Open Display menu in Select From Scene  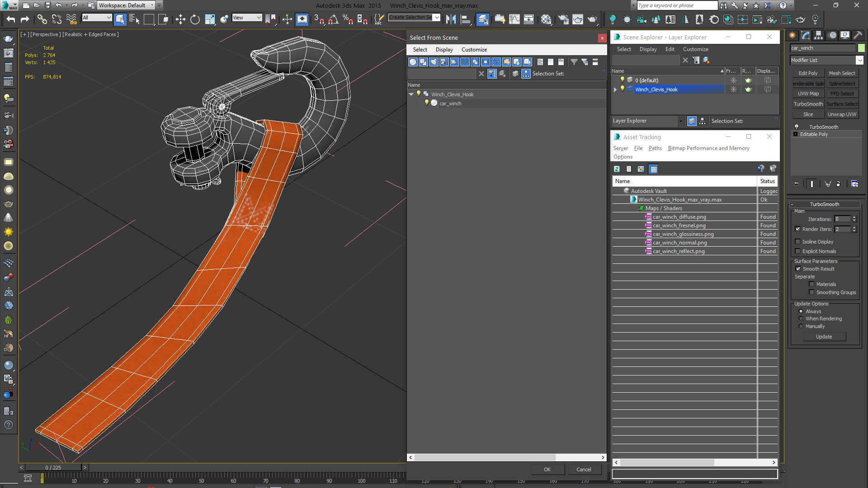pos(444,50)
